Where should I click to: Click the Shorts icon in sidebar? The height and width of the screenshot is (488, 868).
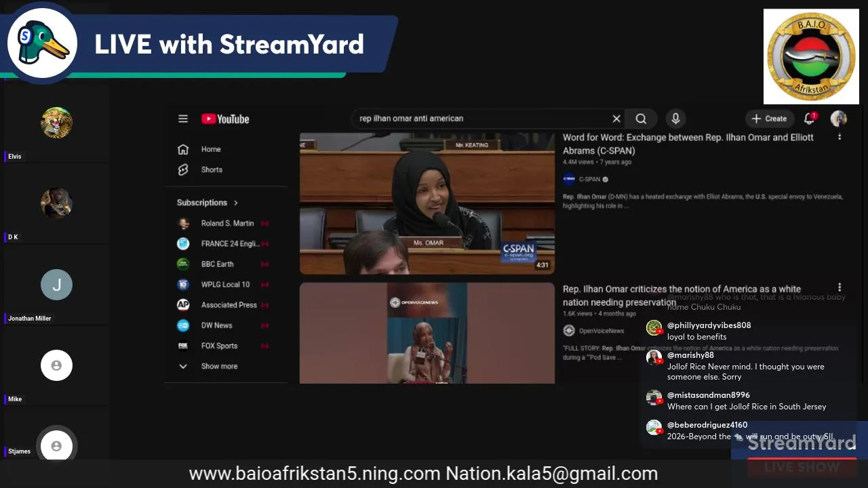[x=183, y=169]
